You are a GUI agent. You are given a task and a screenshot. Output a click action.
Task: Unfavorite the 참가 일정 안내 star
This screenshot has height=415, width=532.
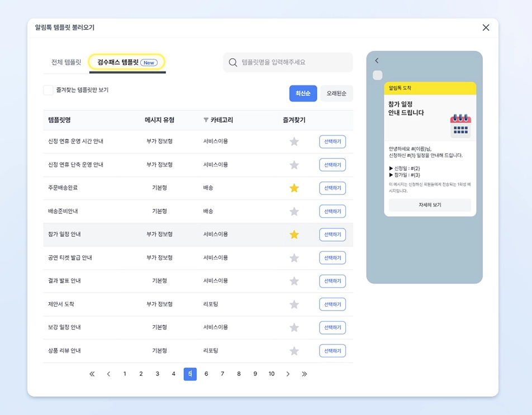click(294, 235)
